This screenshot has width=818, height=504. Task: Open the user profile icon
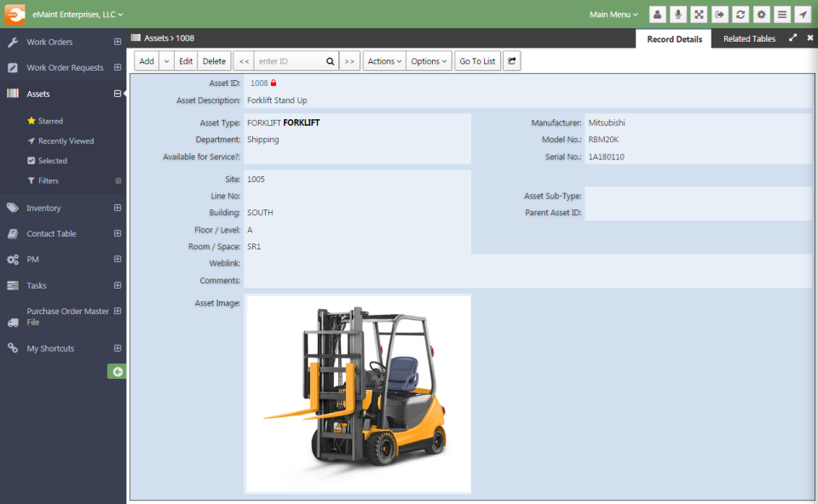pos(657,14)
